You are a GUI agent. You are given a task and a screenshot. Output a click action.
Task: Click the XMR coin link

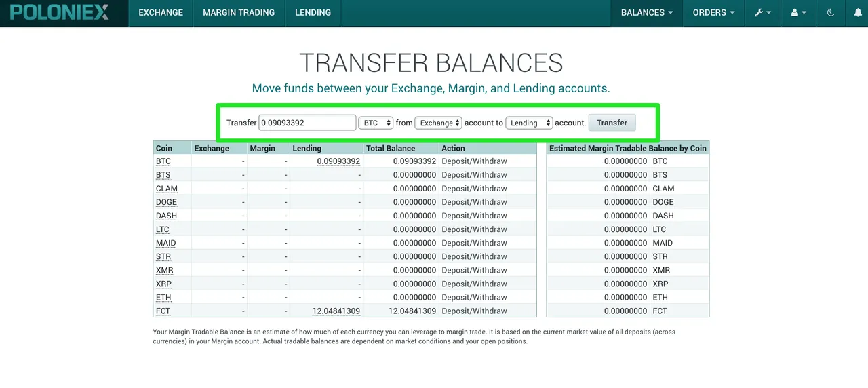point(165,270)
